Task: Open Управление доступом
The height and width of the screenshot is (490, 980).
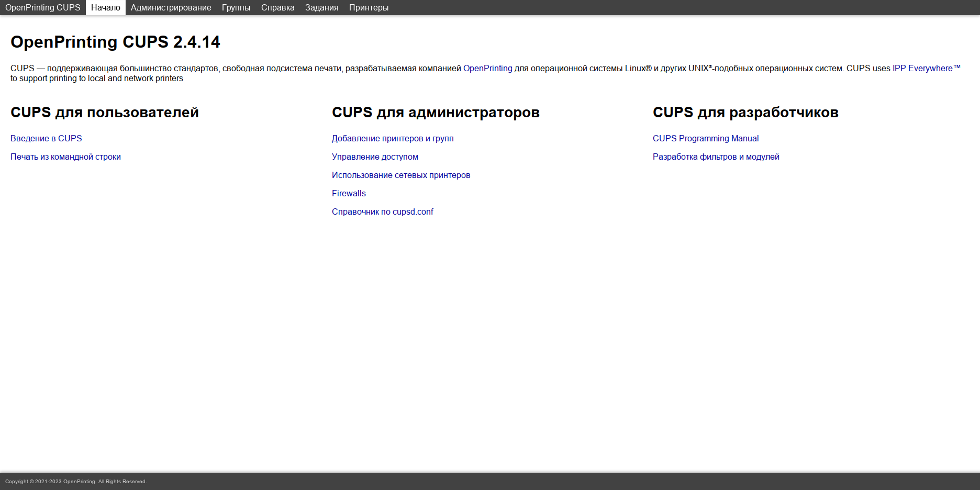Action: pyautogui.click(x=375, y=157)
